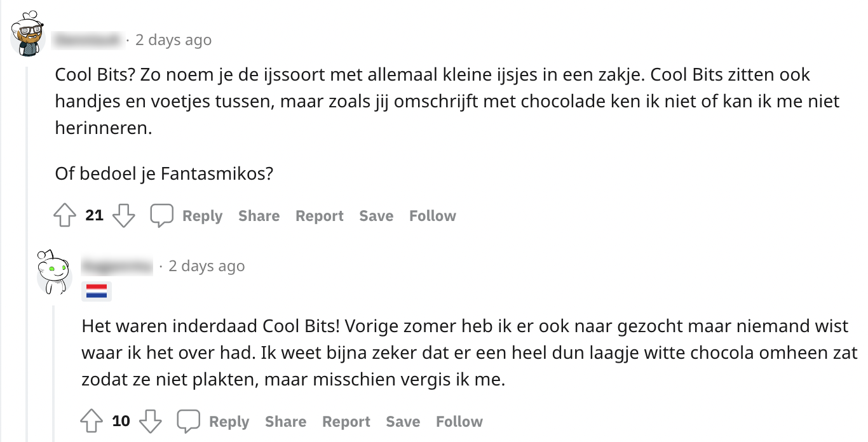Upvote the reply with 10 points
This screenshot has width=868, height=442.
click(x=92, y=422)
